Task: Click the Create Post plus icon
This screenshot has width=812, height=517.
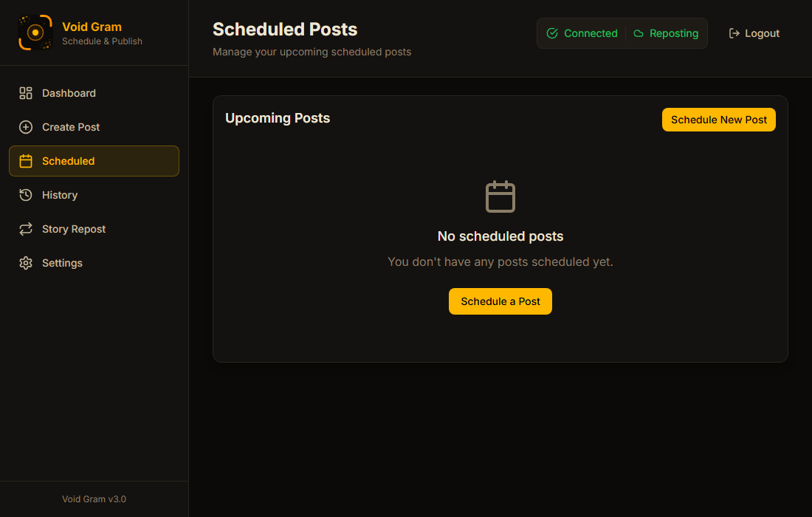Action: [x=26, y=127]
